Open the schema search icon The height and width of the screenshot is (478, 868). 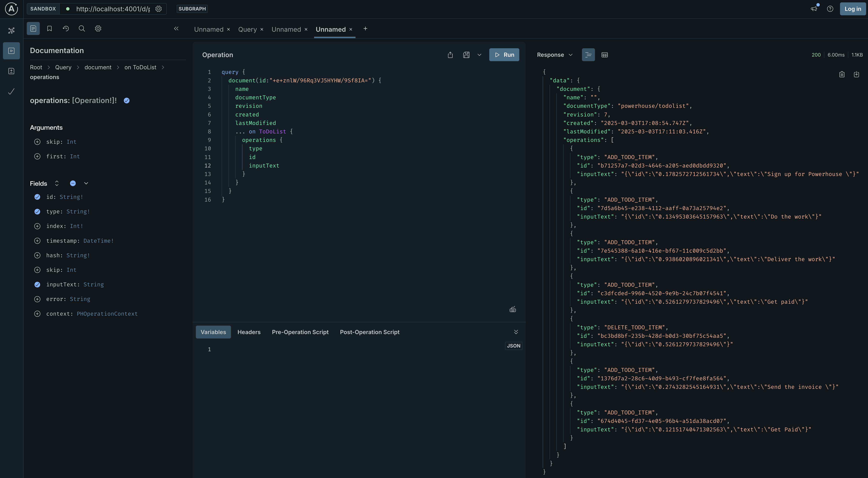tap(82, 28)
